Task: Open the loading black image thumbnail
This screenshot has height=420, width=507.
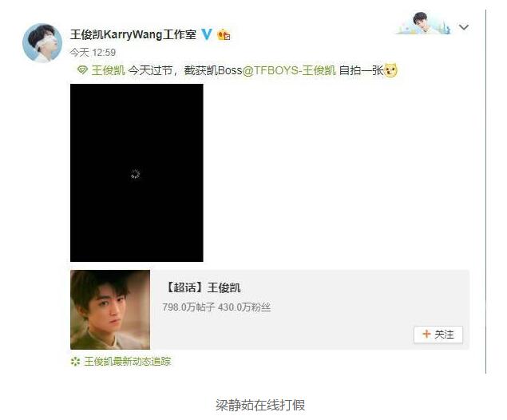Action: coord(137,172)
